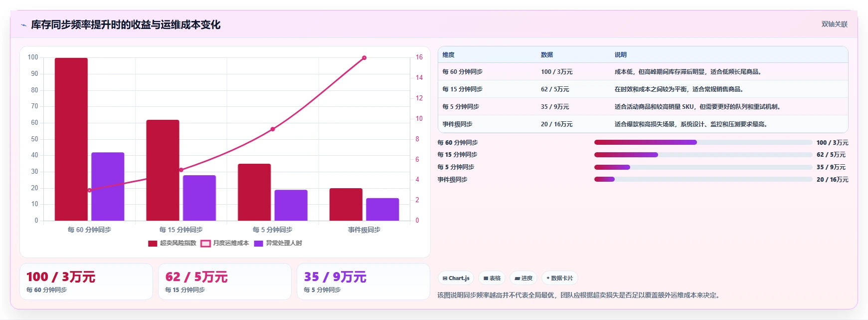Image resolution: width=868 pixels, height=320 pixels.
Task: Click the red 超卖风险 bar for 每 60 分钟同步
Action: 71,139
